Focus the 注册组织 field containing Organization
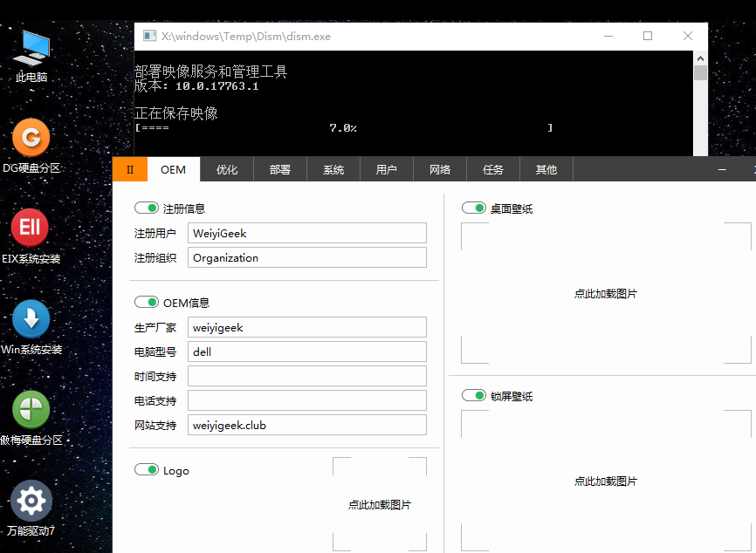Viewport: 756px width, 553px height. point(307,257)
